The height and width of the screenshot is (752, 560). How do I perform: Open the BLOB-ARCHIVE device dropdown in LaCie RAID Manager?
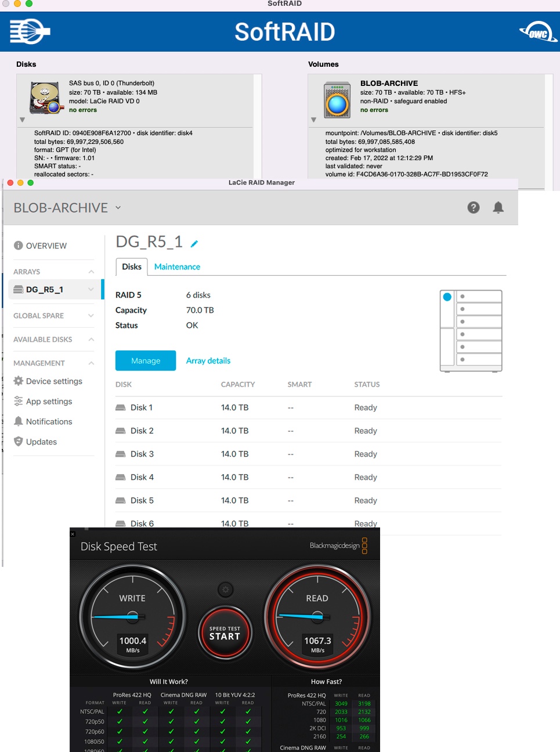click(x=118, y=208)
